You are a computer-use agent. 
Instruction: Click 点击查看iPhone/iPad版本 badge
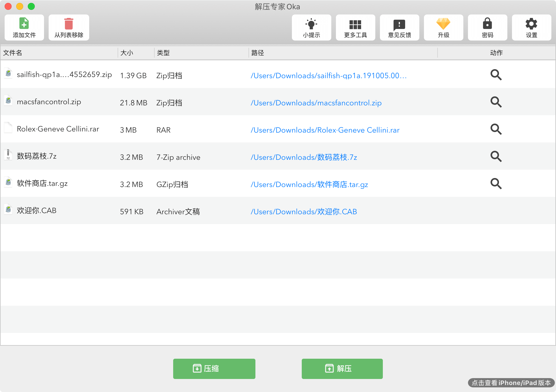pos(511,383)
